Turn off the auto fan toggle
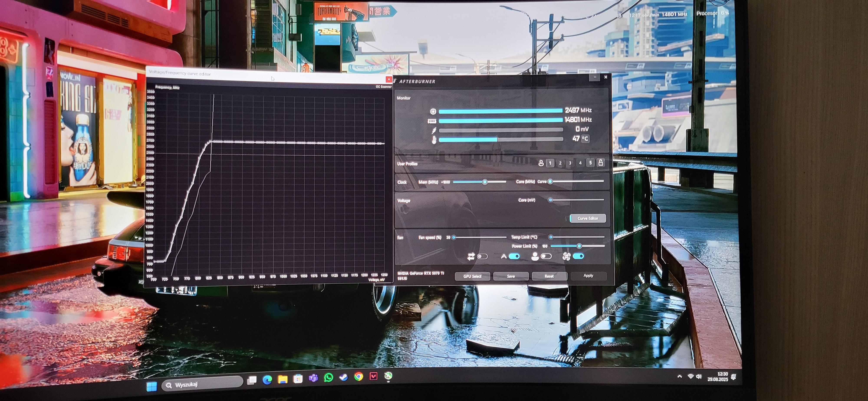 514,256
